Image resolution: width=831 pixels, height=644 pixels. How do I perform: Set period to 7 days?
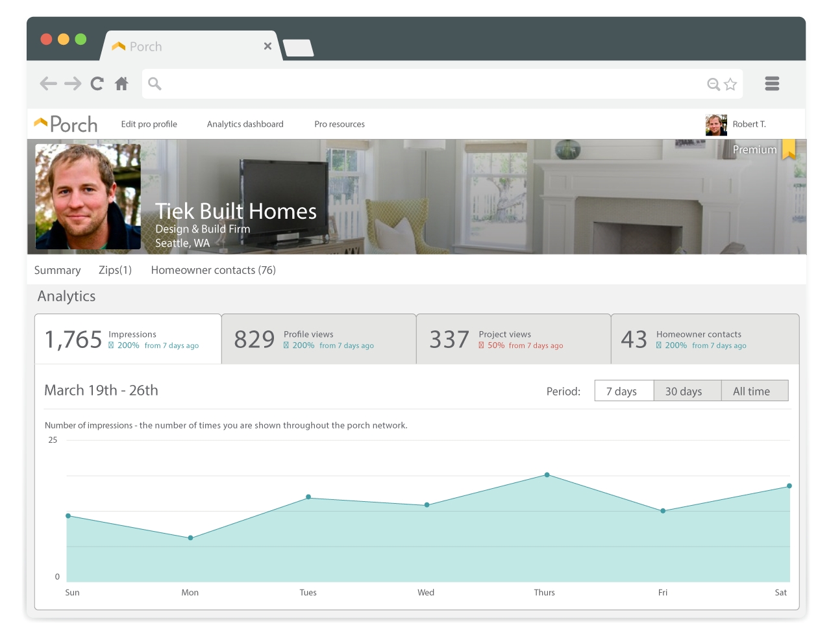coord(624,391)
